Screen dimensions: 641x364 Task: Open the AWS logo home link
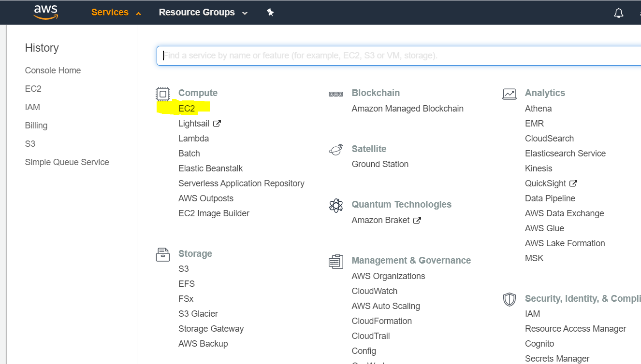46,12
